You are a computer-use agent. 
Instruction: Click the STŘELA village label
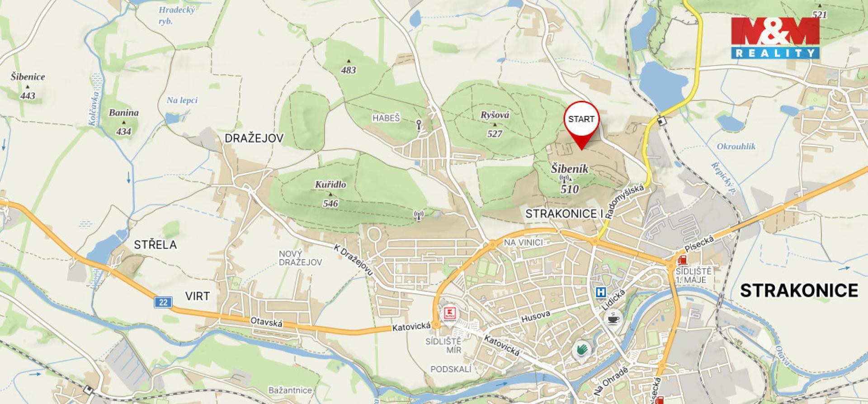tap(155, 245)
